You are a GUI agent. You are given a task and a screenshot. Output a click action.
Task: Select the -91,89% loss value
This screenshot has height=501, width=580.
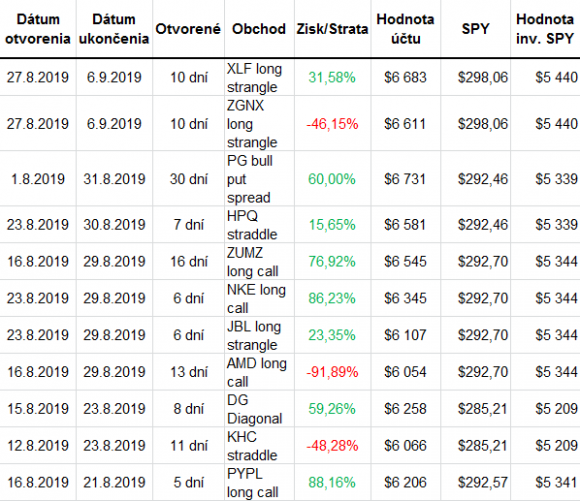coord(332,372)
